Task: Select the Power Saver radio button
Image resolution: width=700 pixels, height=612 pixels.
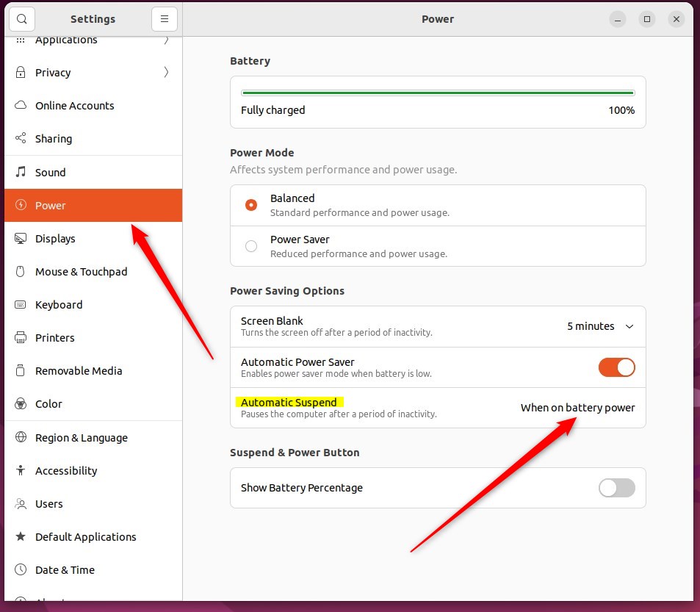Action: [251, 246]
